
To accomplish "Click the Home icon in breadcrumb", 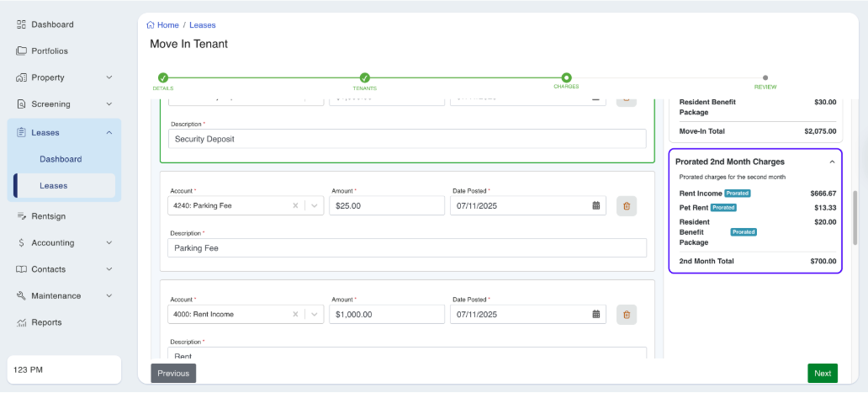I will click(x=151, y=25).
